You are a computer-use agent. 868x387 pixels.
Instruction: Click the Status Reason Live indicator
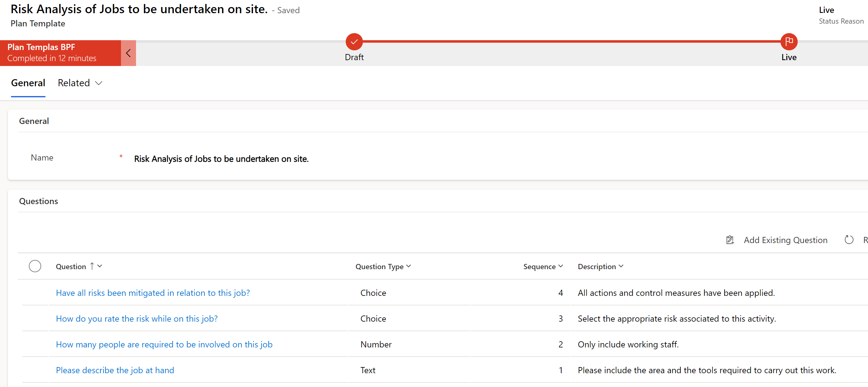pos(826,10)
